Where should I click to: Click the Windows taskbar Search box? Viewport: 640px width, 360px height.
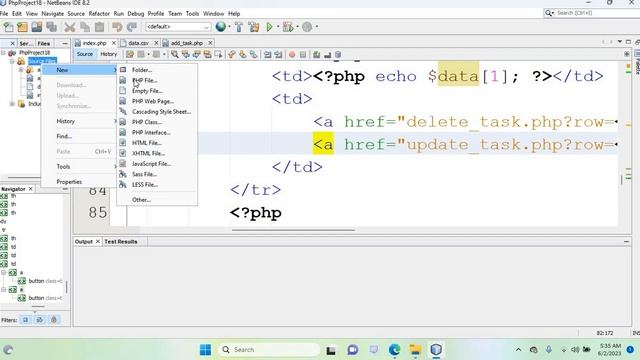coord(269,350)
